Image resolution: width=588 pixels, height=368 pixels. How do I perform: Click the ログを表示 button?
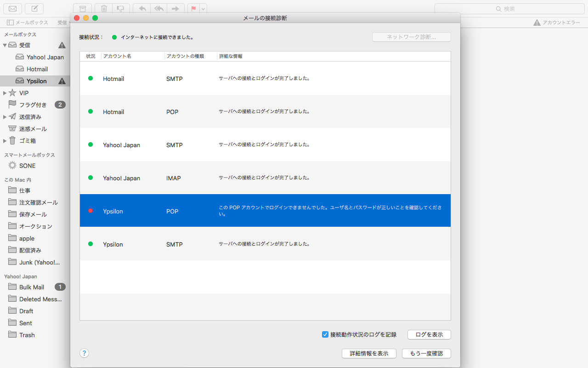[x=429, y=334]
